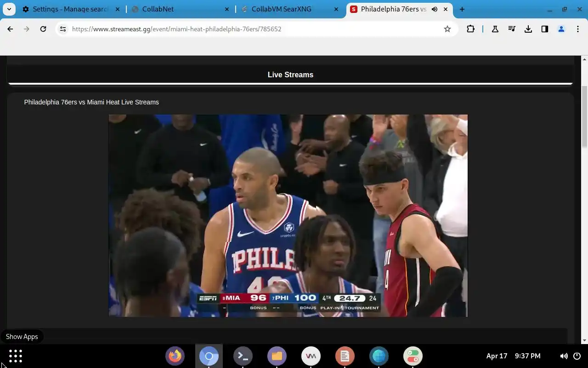Open Chrome Labs flask icon
Screen dimensions: 588x368
pyautogui.click(x=495, y=29)
